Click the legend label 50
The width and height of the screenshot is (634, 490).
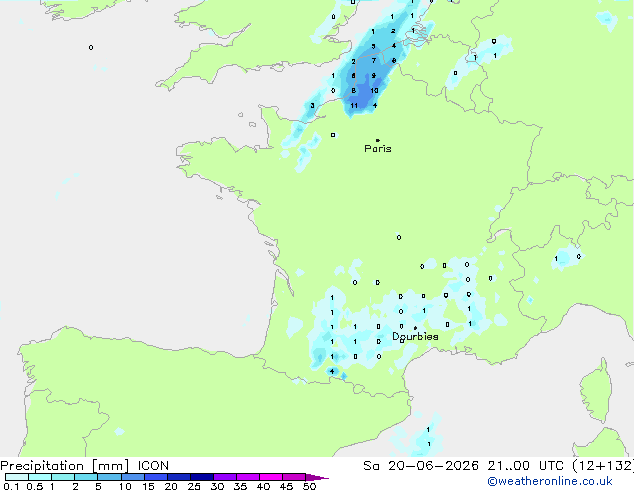(310, 486)
